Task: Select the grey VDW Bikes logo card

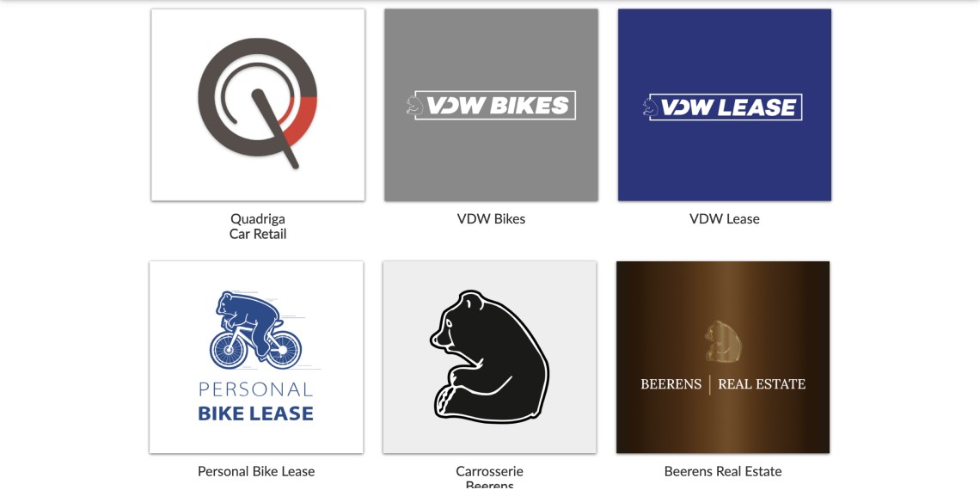Action: coord(491,104)
